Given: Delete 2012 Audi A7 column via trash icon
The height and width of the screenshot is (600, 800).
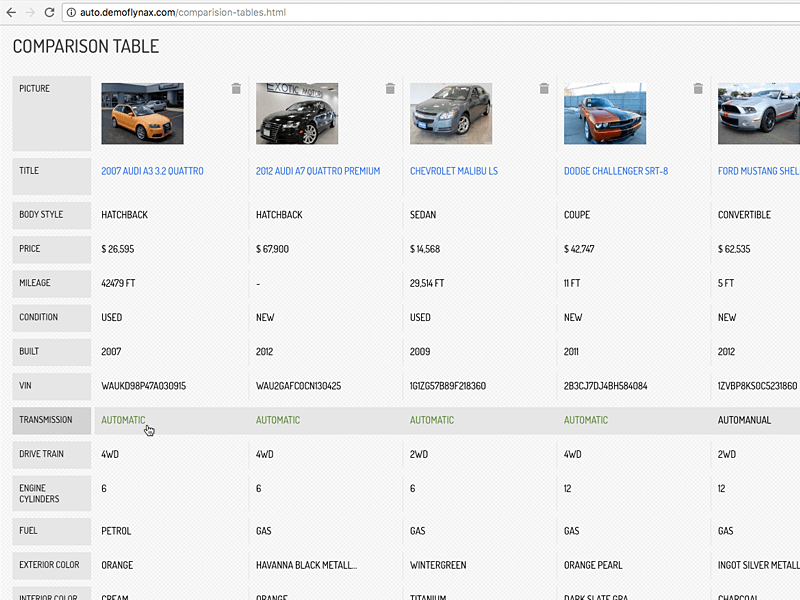Looking at the screenshot, I should (390, 88).
